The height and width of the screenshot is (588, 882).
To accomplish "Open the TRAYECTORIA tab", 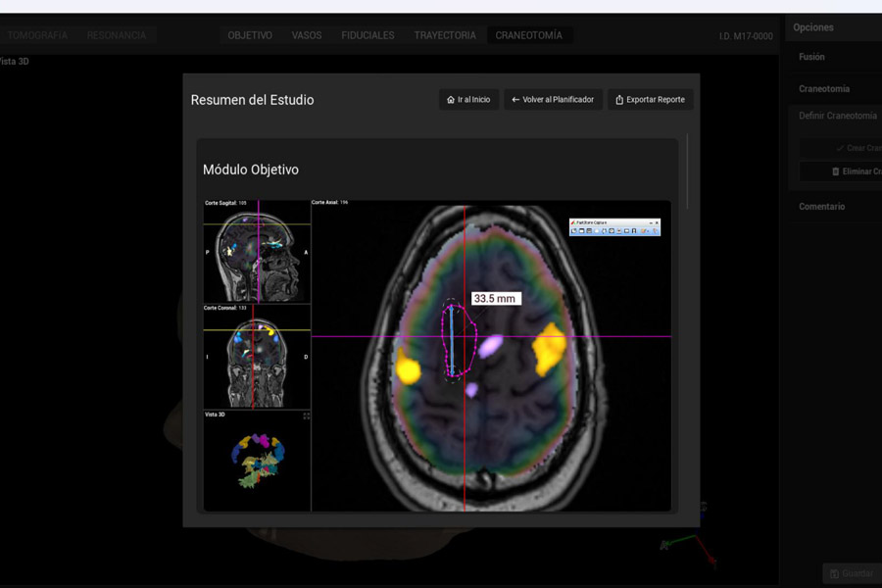I will [445, 35].
